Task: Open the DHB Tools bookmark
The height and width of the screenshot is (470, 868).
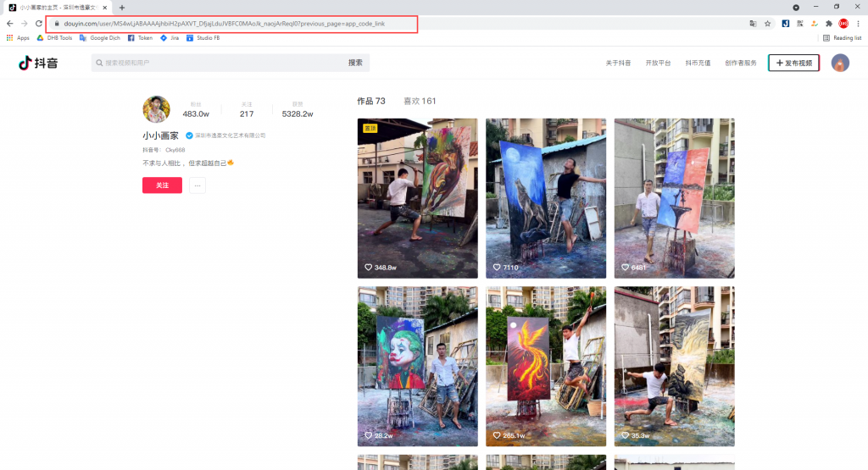Action: point(54,38)
